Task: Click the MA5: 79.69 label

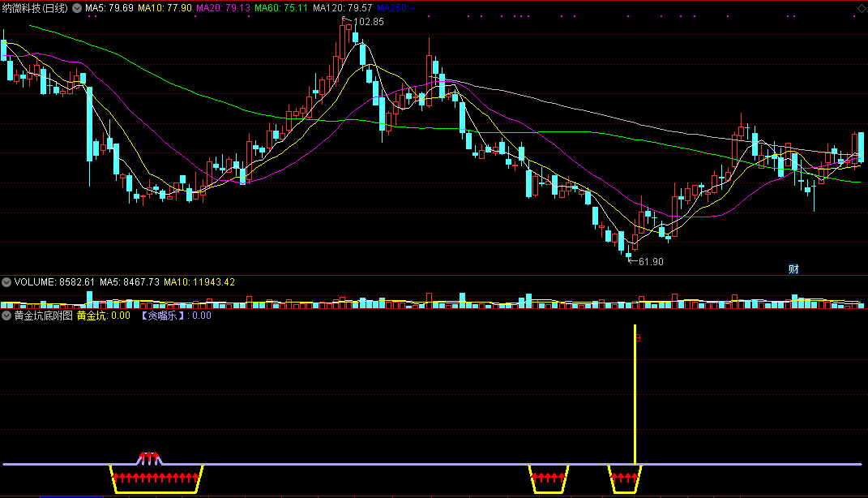Action: (109, 8)
